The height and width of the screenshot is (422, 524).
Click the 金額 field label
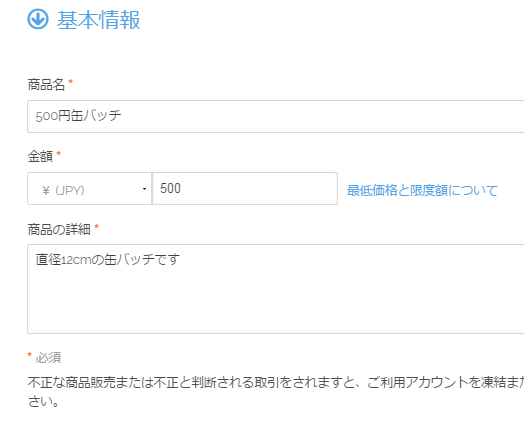[x=40, y=156]
